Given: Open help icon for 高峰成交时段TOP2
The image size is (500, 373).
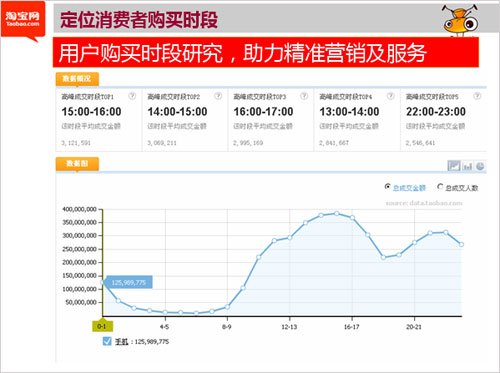Looking at the screenshot, I should [x=218, y=96].
